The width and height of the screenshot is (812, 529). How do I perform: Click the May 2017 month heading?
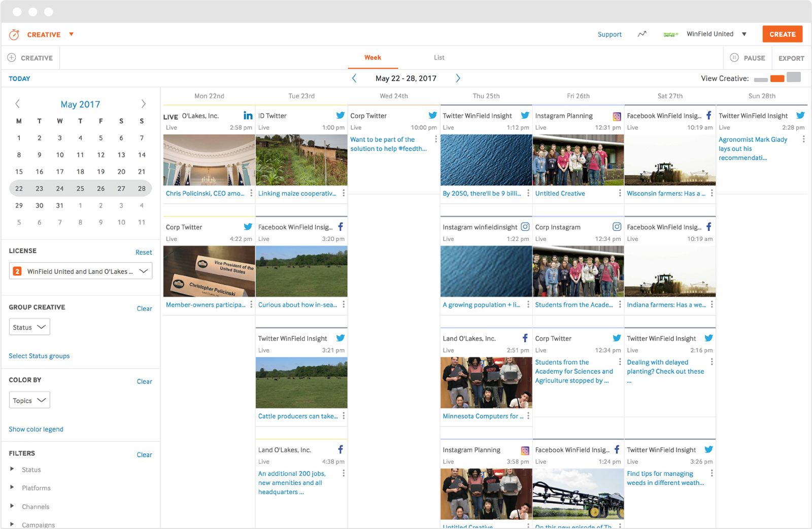point(80,104)
